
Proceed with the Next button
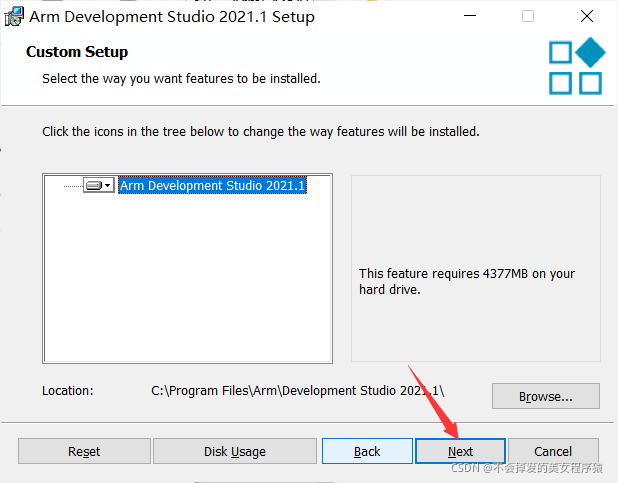pos(460,451)
